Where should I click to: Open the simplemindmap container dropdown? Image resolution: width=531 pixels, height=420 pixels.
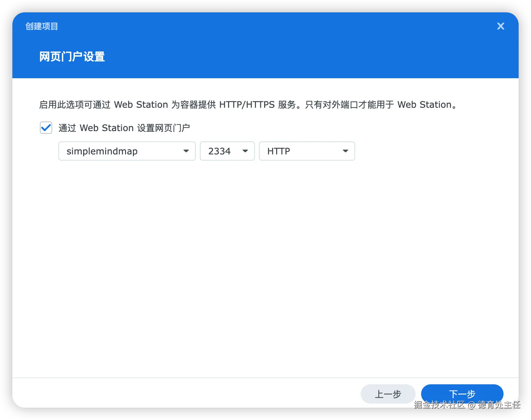pyautogui.click(x=127, y=151)
